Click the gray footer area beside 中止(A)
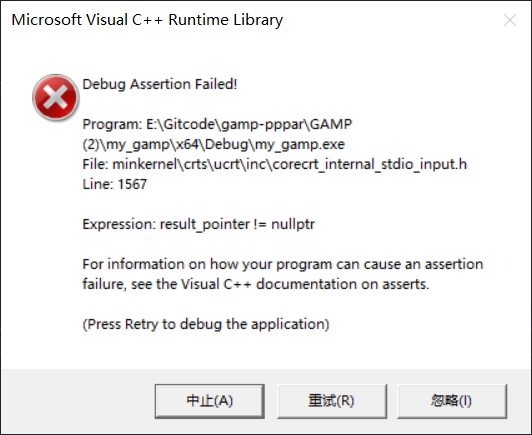Screen dimensions: 532x435 (78, 401)
